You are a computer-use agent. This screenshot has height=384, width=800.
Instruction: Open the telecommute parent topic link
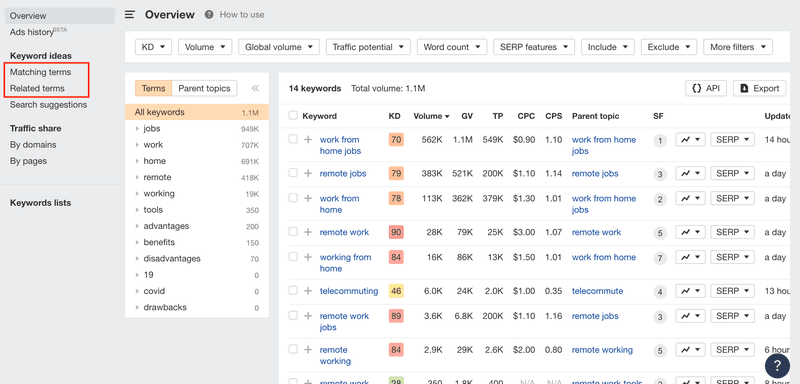[597, 291]
